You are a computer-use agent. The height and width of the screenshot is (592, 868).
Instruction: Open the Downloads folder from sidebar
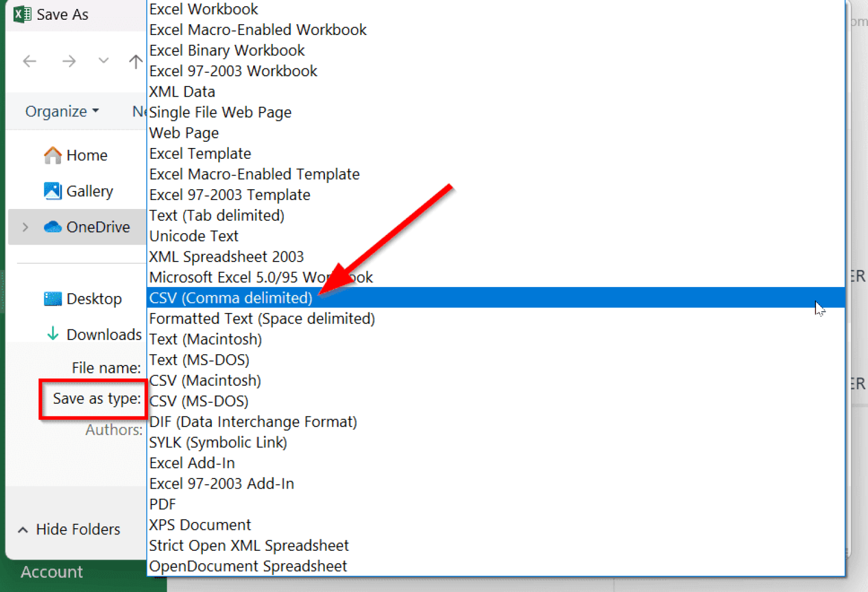click(104, 334)
